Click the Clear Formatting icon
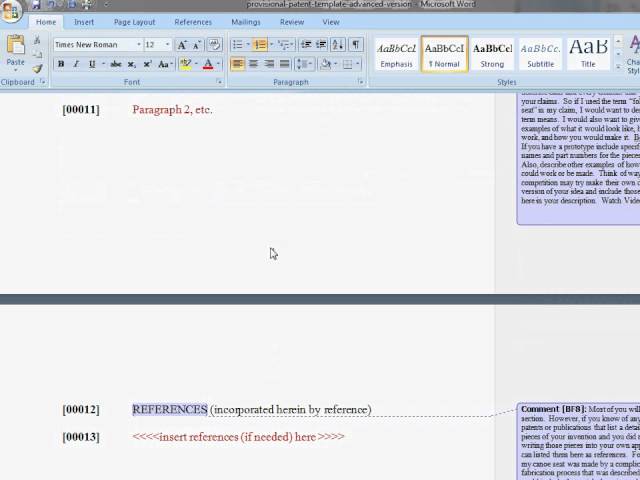640x480 pixels. click(215, 45)
